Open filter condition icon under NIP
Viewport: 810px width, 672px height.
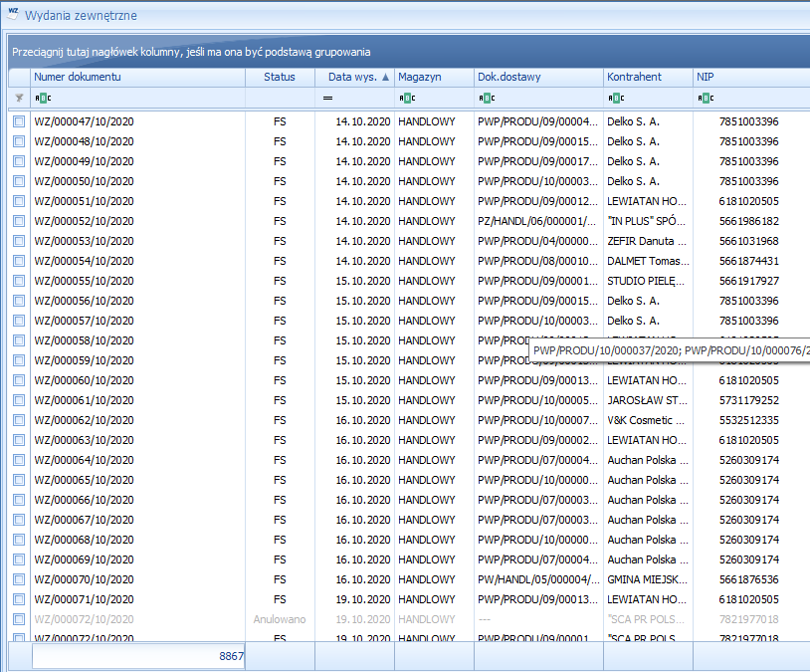pyautogui.click(x=706, y=98)
